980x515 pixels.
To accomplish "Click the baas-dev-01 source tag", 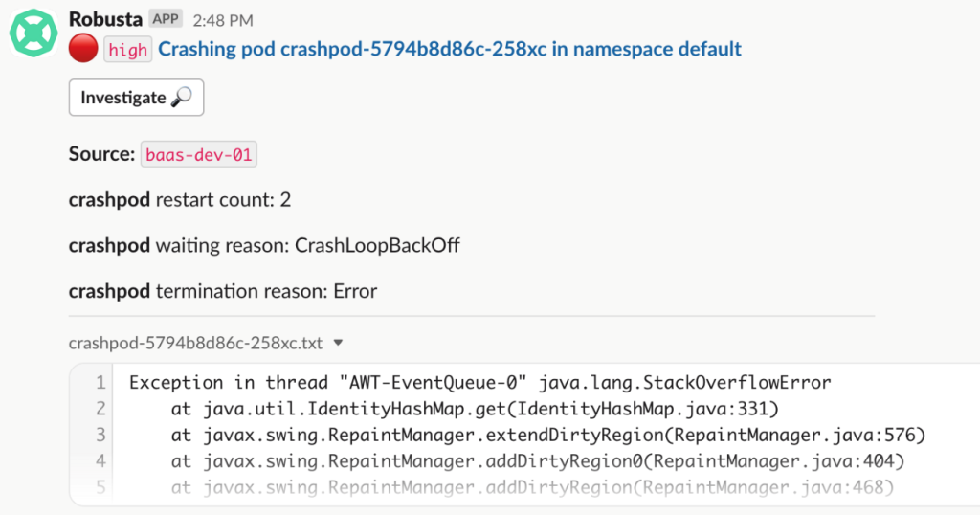I will [200, 154].
